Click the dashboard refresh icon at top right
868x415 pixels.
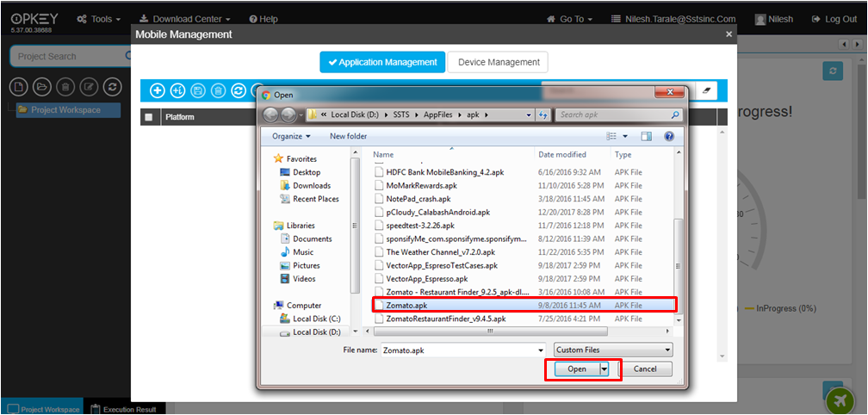[x=833, y=71]
